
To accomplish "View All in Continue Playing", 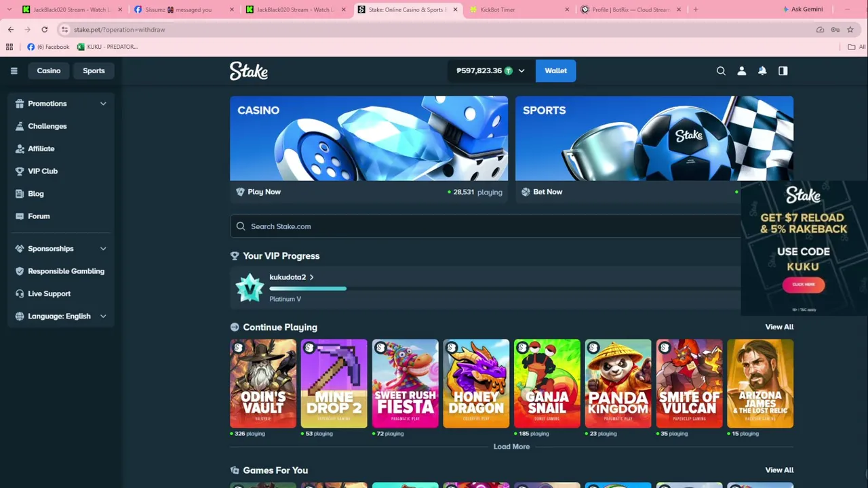I will tap(779, 327).
